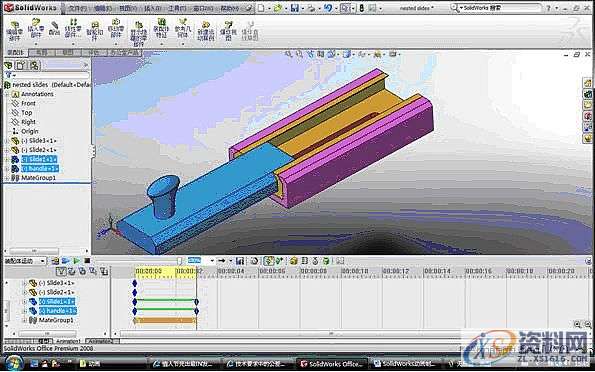Click the New document icon
Image resolution: width=595 pixels, height=372 pixels.
pyautogui.click(x=261, y=8)
